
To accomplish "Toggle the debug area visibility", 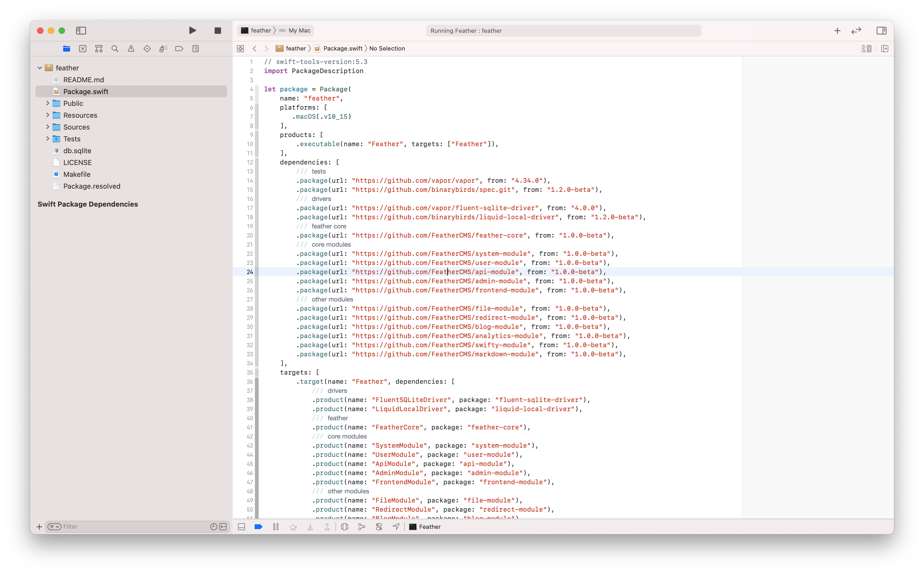I will (x=241, y=527).
